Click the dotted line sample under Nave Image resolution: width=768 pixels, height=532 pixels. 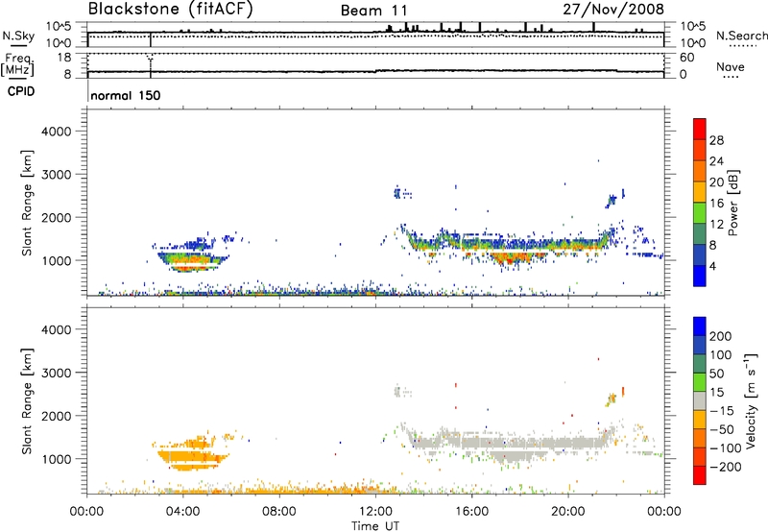point(731,77)
